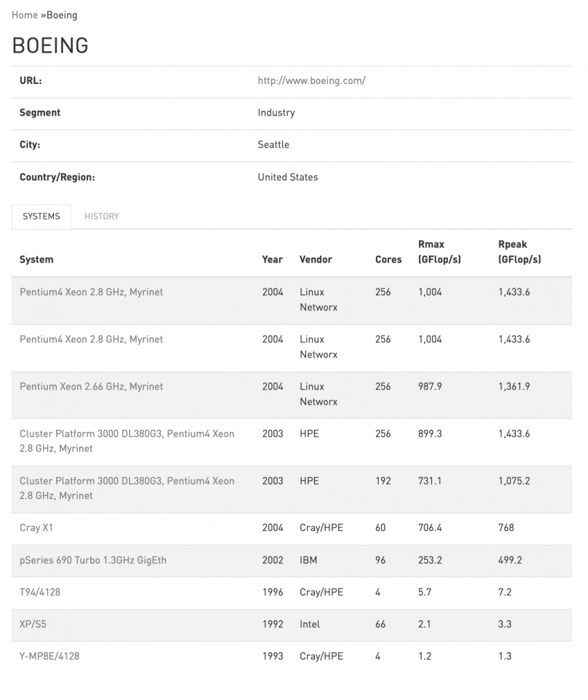Open the XP/S5 system link
This screenshot has width=588, height=700.
click(33, 624)
